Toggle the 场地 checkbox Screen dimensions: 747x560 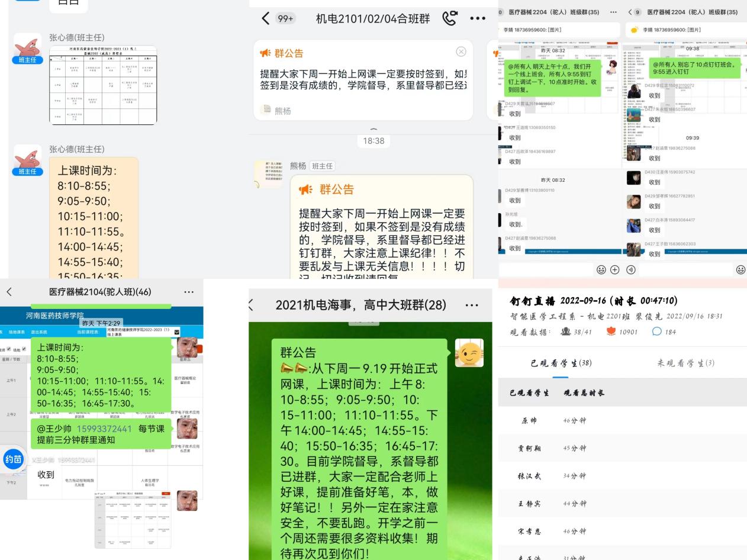coord(23,349)
